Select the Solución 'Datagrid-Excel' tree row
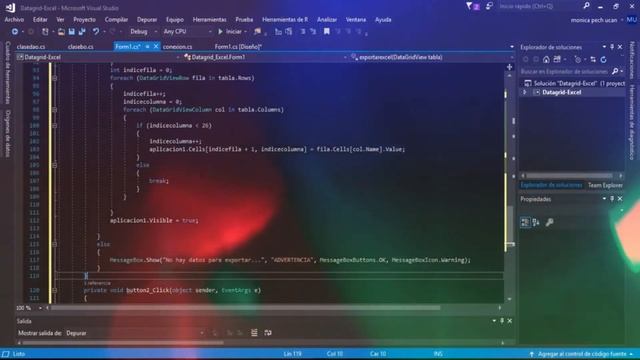 (x=573, y=83)
